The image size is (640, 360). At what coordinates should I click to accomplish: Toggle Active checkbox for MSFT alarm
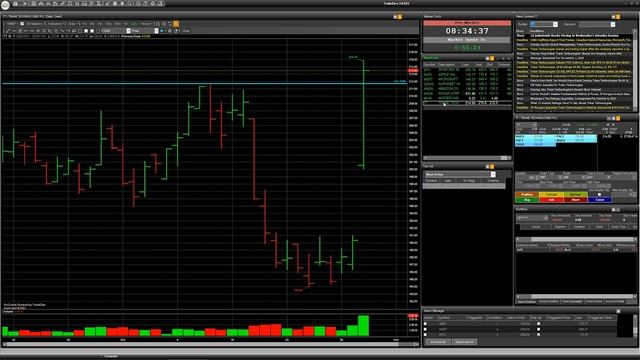[x=425, y=329]
